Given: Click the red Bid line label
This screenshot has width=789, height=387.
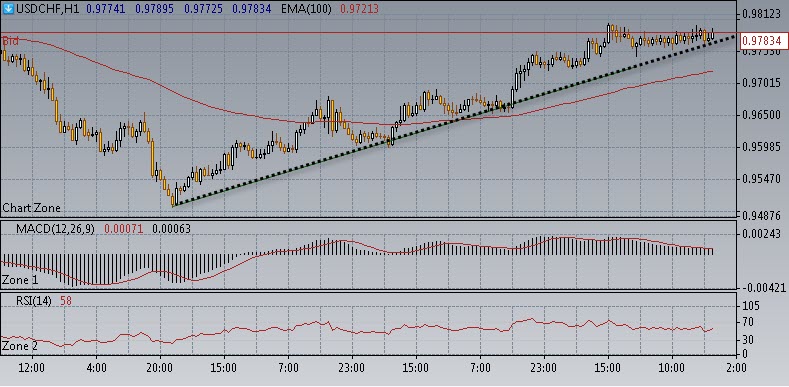Looking at the screenshot, I should click(10, 40).
